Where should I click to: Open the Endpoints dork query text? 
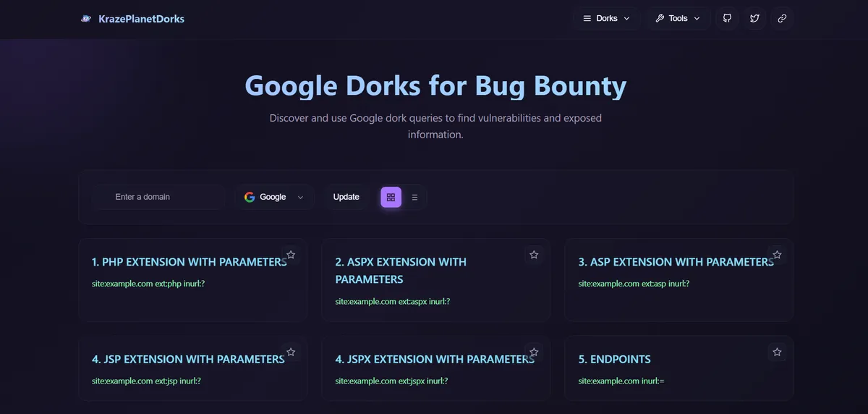621,381
